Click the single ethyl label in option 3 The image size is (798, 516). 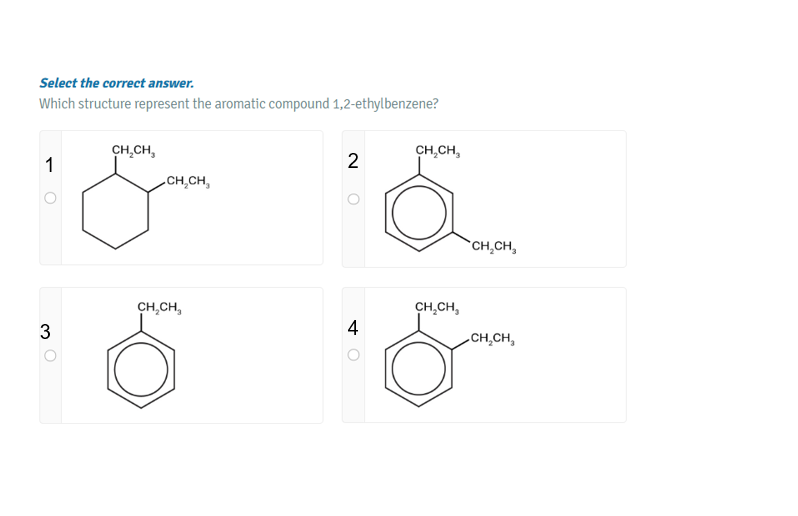click(x=158, y=307)
